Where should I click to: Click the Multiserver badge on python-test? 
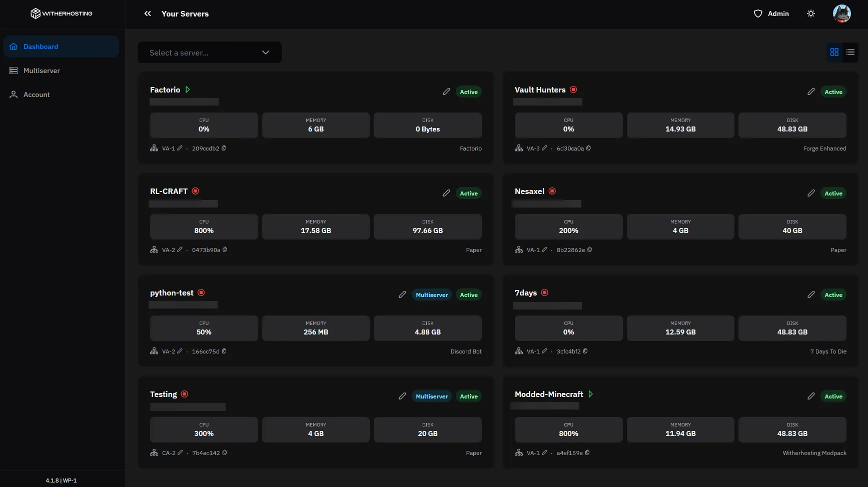[x=432, y=295]
